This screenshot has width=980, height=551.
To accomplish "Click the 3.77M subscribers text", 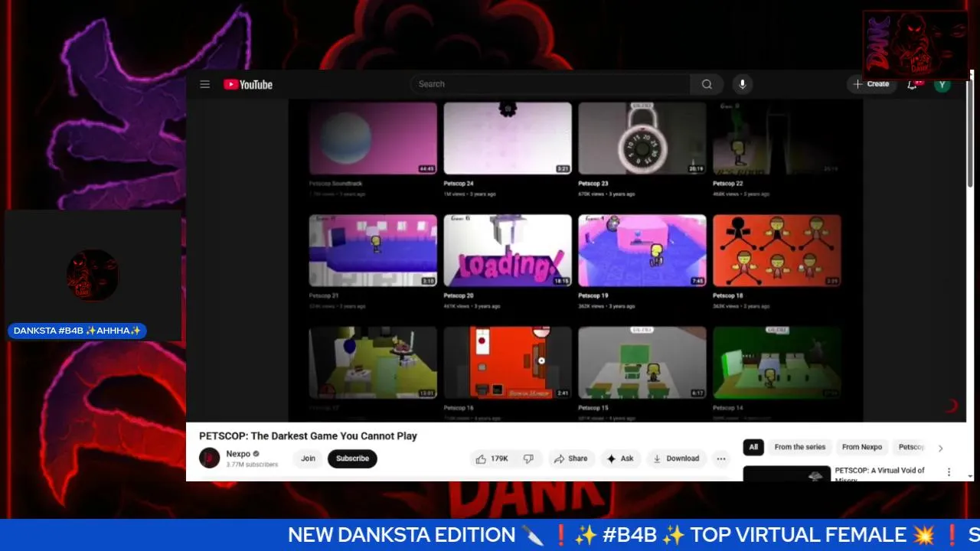I will (x=252, y=465).
